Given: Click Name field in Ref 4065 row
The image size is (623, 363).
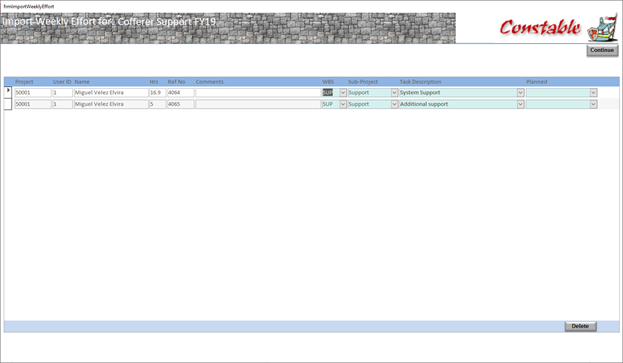Looking at the screenshot, I should (x=111, y=104).
